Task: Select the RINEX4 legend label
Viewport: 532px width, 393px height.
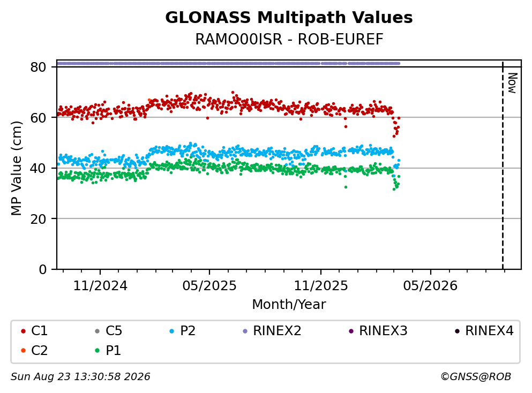Action: click(489, 330)
